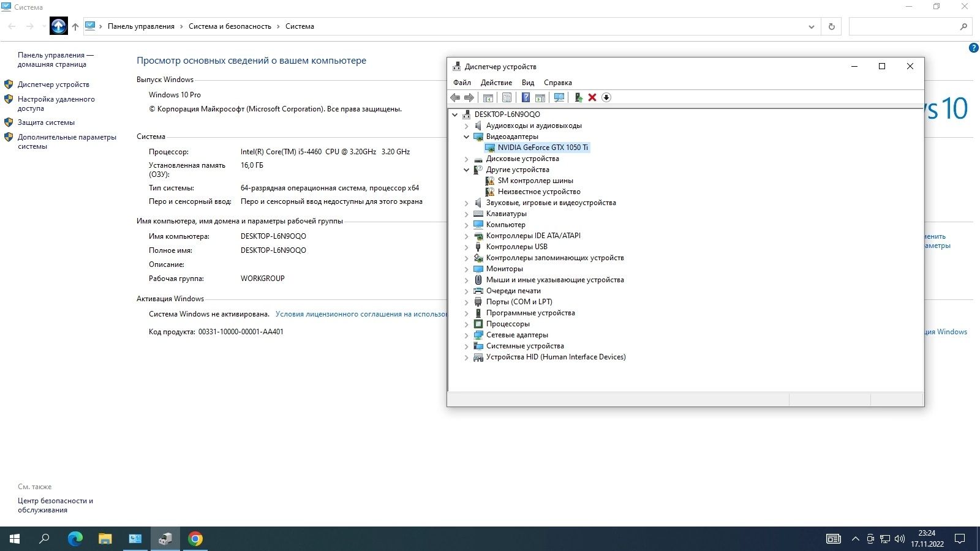Screen dimensions: 980x551
Task: Click the NVIDIA GeForce GTX 1050 Ti adapter icon
Action: coord(490,148)
